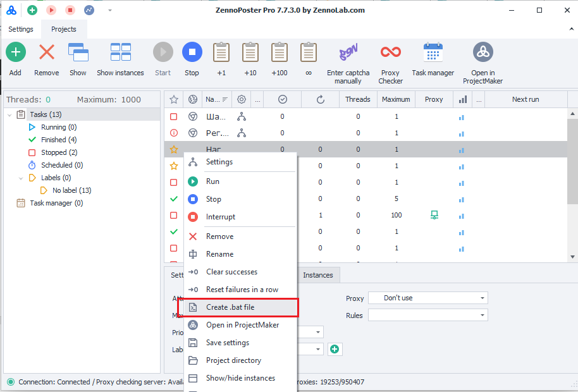Select the Ша... task row name

(216, 117)
